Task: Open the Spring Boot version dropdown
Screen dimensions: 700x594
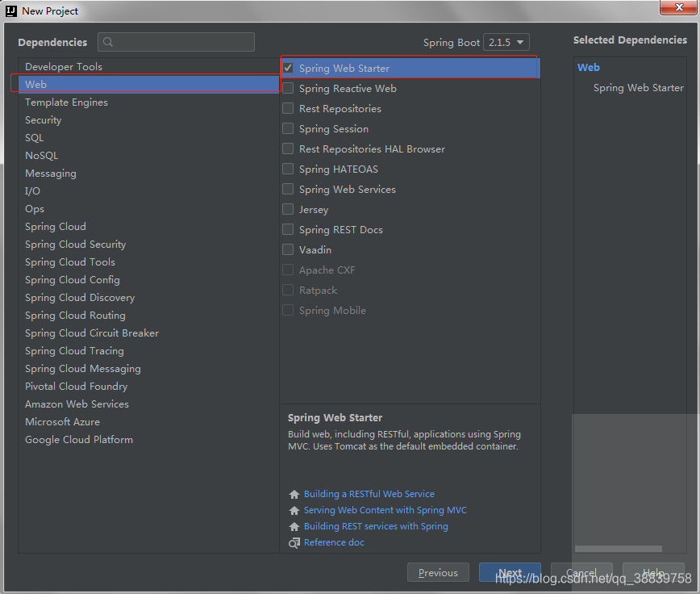Action: [x=506, y=43]
